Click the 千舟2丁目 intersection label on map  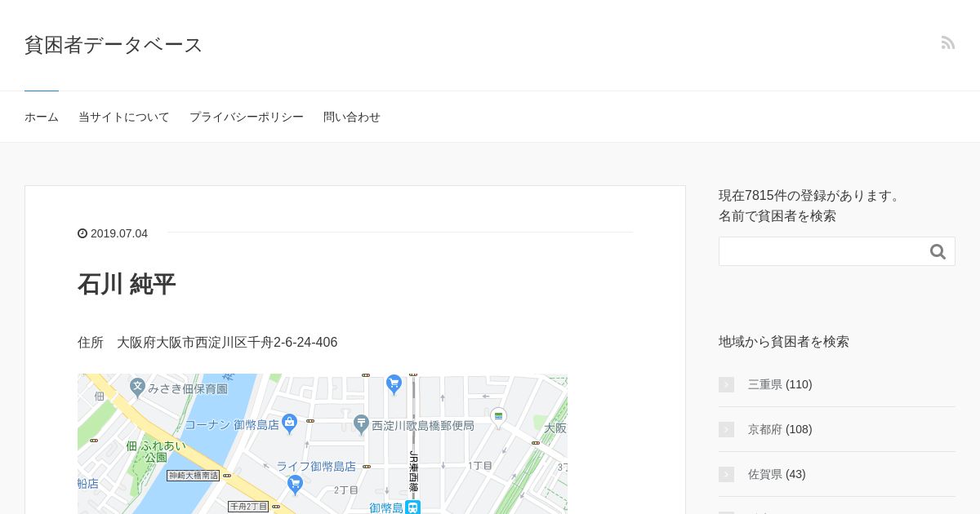point(248,507)
